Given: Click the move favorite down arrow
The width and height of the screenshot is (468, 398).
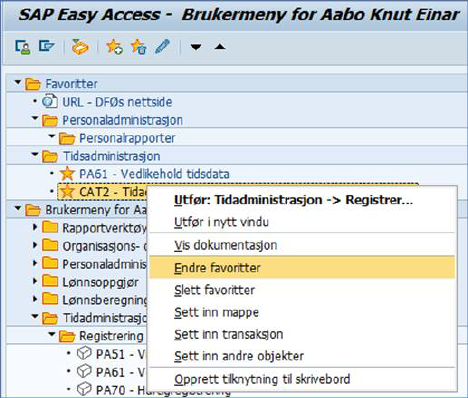Looking at the screenshot, I should point(196,47).
